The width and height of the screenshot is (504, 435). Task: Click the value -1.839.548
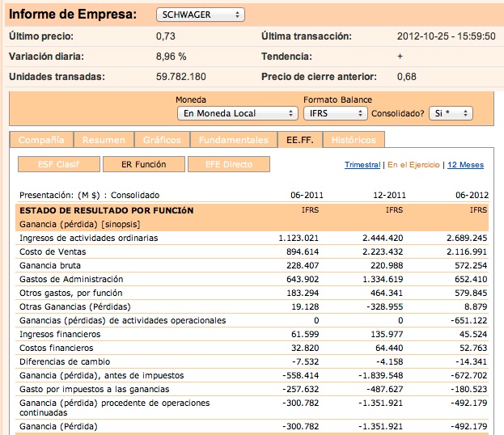pyautogui.click(x=381, y=375)
